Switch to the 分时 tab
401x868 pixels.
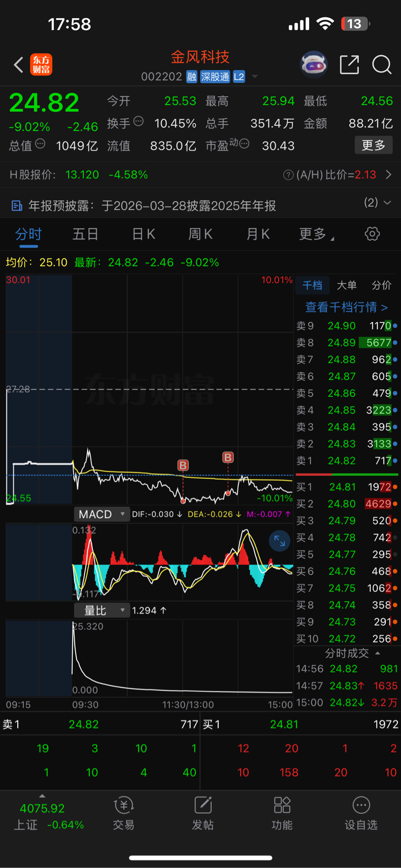coord(28,234)
